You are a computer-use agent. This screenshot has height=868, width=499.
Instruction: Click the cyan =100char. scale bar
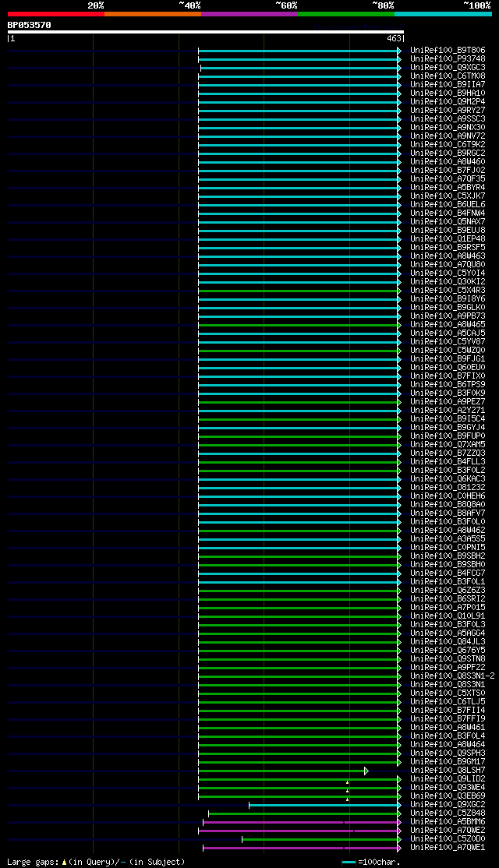tap(349, 863)
